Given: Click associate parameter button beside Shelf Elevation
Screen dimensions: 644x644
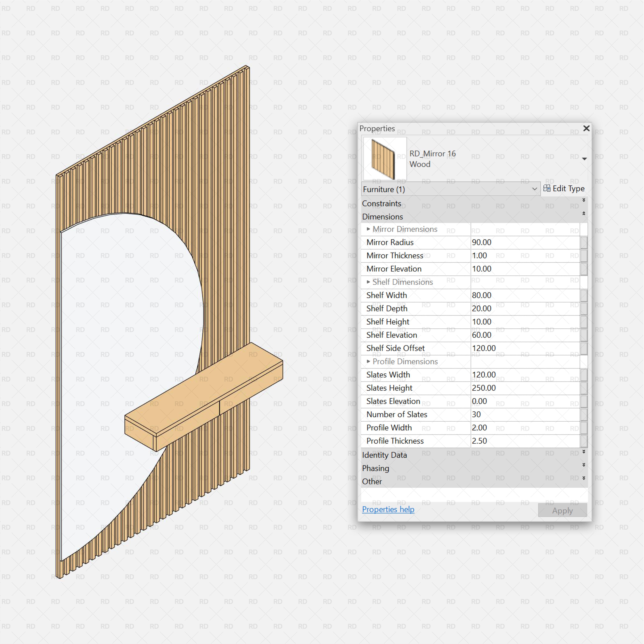Looking at the screenshot, I should click(584, 335).
